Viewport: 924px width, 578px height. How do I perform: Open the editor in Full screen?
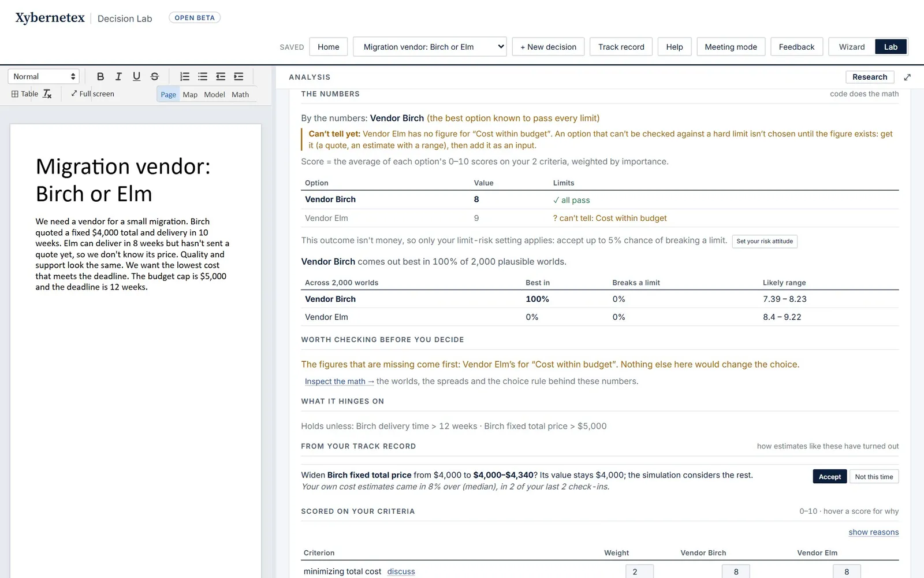click(92, 94)
